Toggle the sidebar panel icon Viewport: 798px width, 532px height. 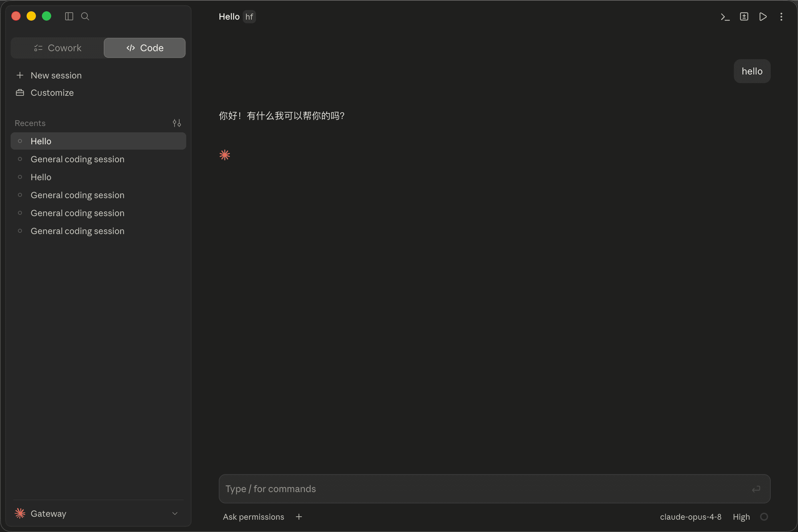69,16
